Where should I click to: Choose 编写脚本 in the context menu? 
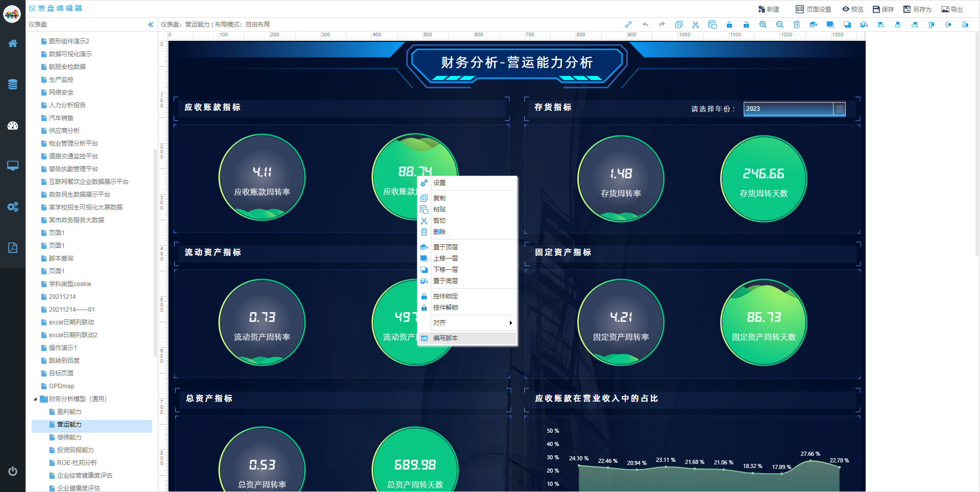[468, 338]
